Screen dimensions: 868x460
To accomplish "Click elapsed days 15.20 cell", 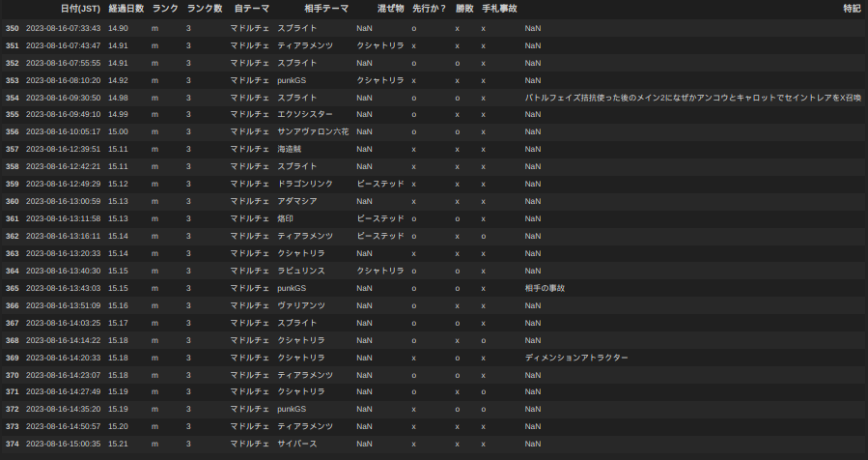I will click(x=118, y=427).
